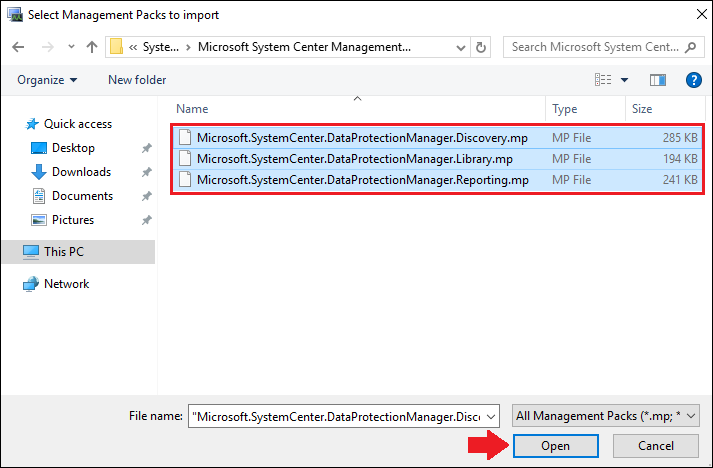713x468 pixels.
Task: Open Pictures in navigation pane
Action: tap(73, 220)
